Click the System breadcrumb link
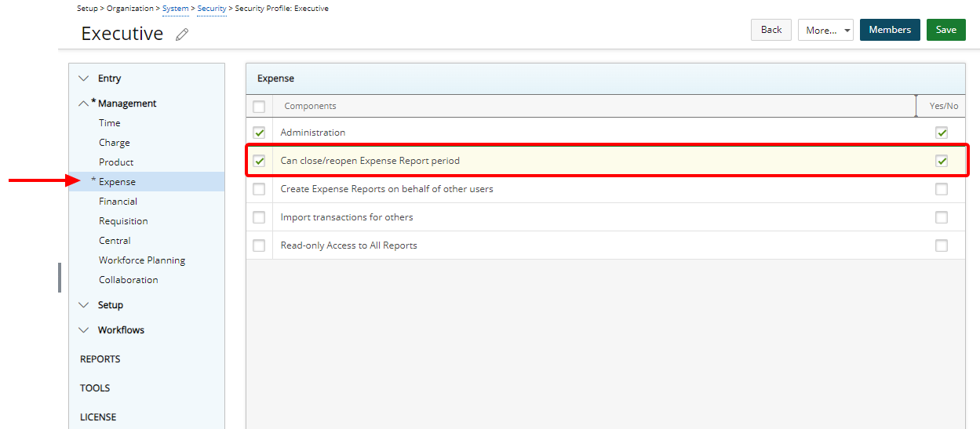This screenshot has height=429, width=980. (x=175, y=9)
